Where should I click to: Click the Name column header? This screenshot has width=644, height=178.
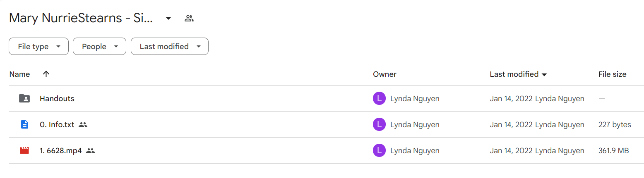click(20, 74)
